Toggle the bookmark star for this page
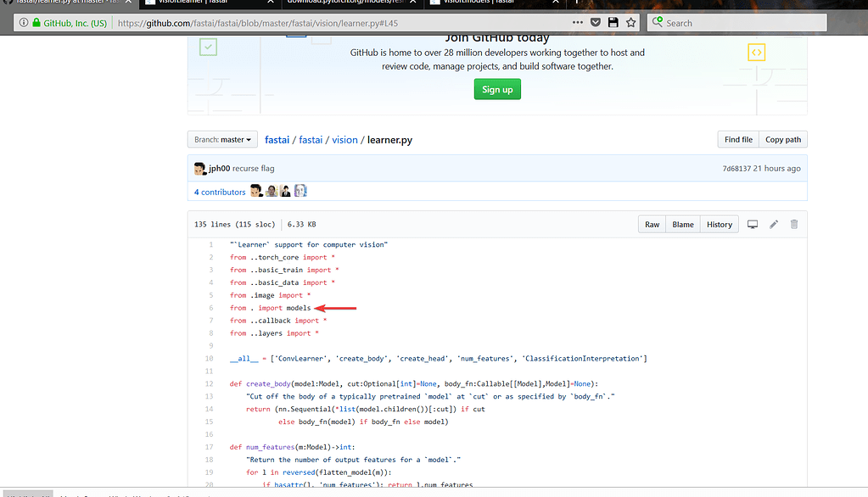868x497 pixels. [630, 22]
